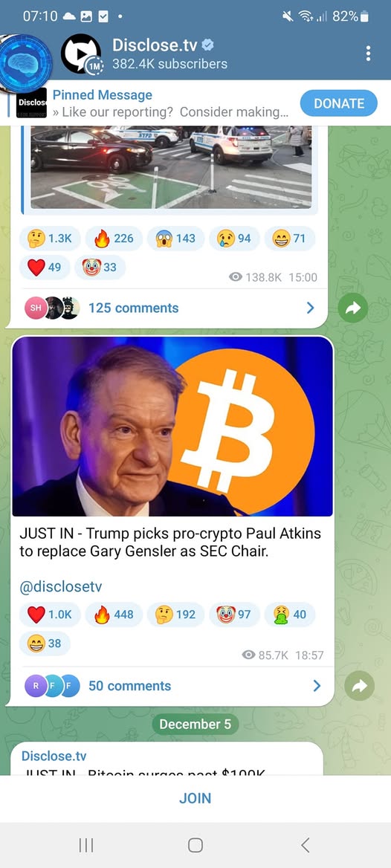Toggle the thinking face 1.3K reaction
391x868 pixels.
50,239
